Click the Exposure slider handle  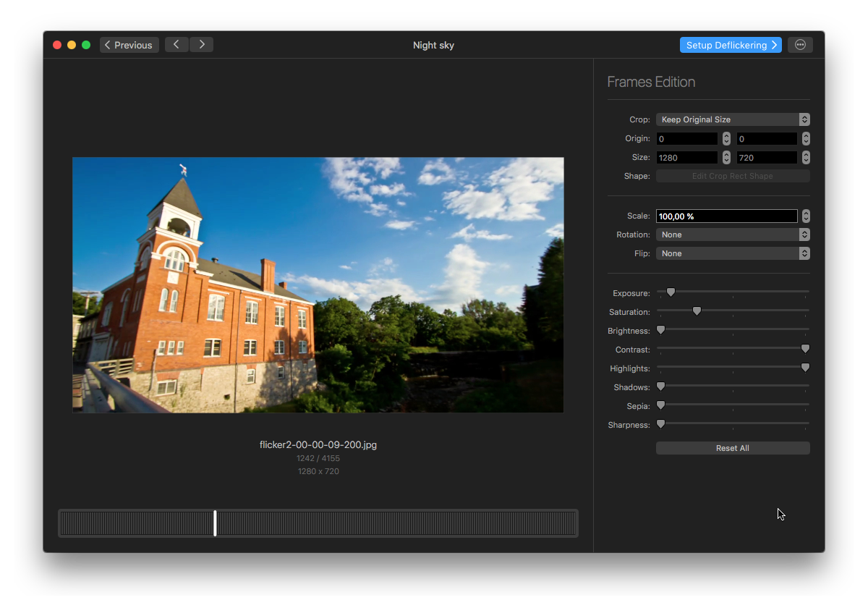[671, 292]
